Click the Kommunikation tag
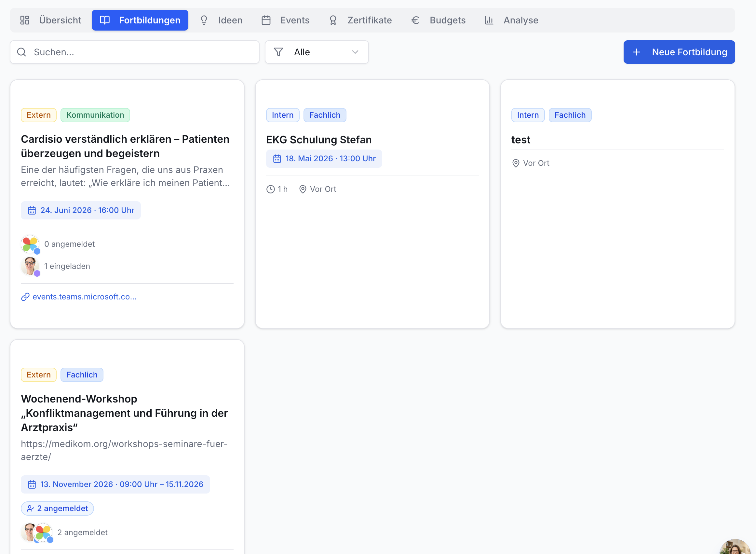756x554 pixels. click(95, 115)
